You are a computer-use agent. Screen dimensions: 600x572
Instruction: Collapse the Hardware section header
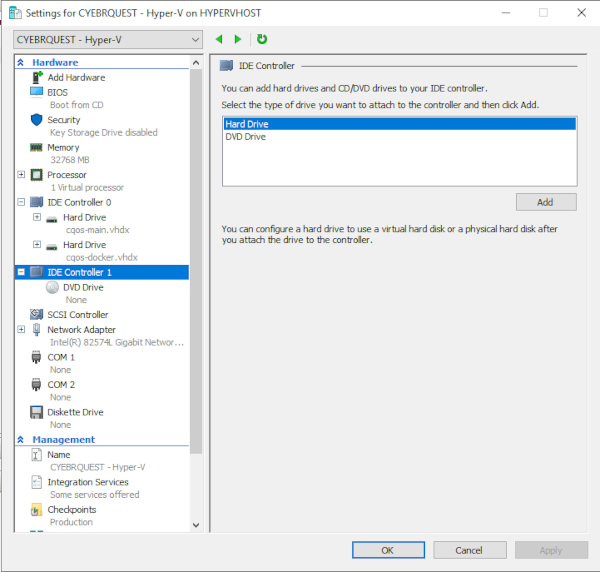(x=22, y=62)
